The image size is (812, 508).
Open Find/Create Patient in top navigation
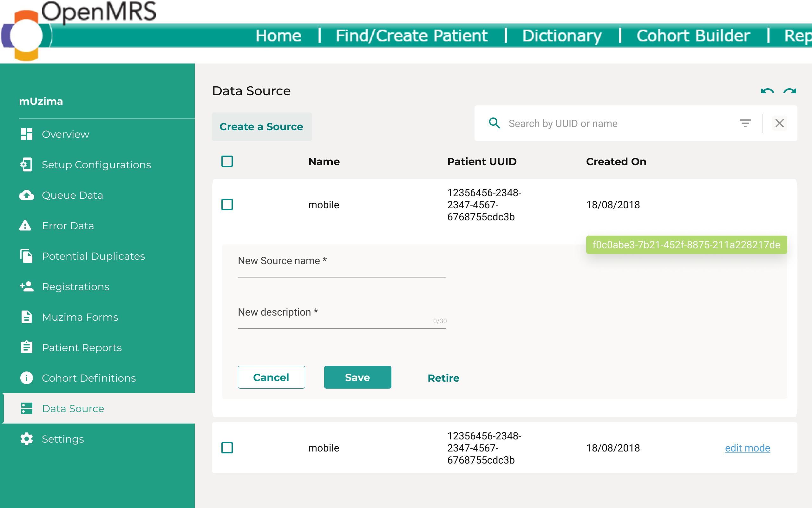point(412,36)
